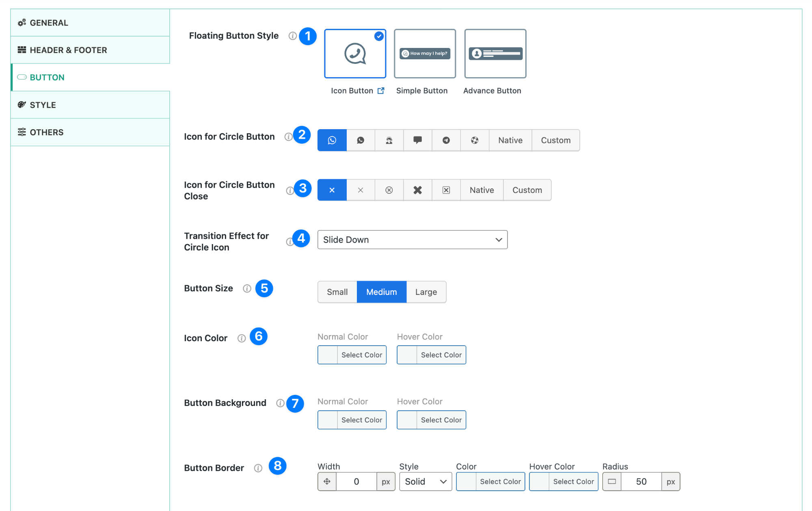Open Transition Effect Slide Down dropdown
The width and height of the screenshot is (812, 511).
(412, 240)
